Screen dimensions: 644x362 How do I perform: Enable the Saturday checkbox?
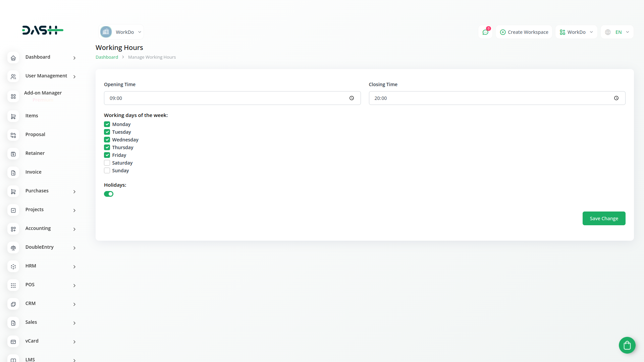(x=107, y=163)
